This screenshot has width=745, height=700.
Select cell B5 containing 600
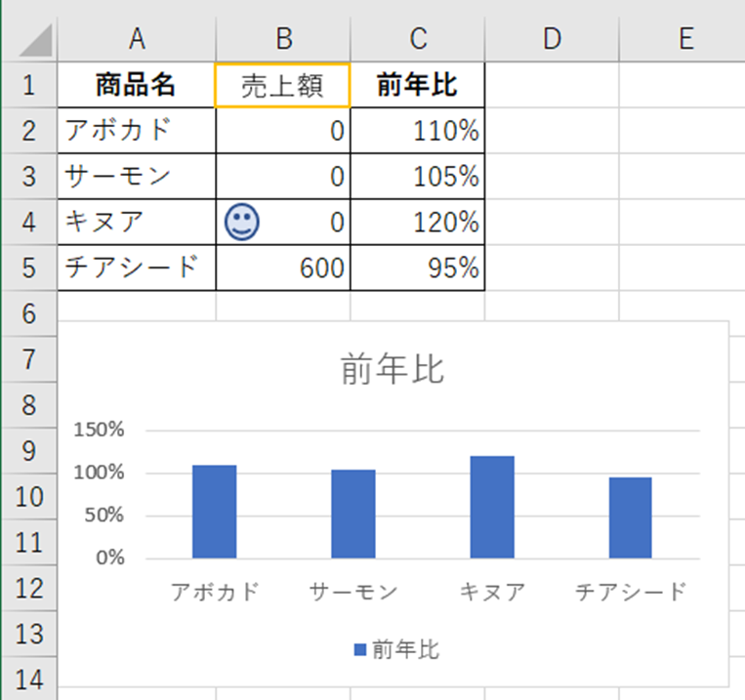click(x=282, y=268)
